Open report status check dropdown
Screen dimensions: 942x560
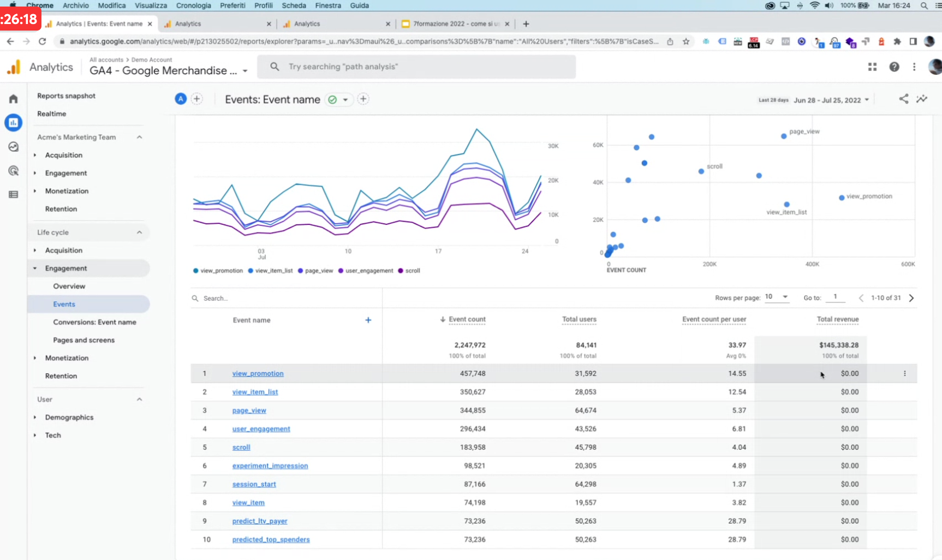click(x=339, y=99)
